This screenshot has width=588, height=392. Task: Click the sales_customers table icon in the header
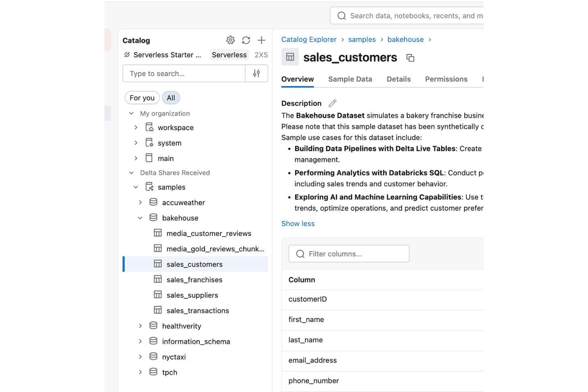(x=290, y=57)
